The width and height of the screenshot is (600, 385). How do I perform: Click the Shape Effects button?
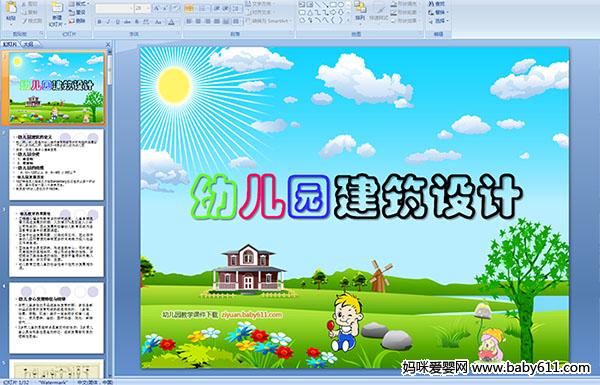coord(406,21)
